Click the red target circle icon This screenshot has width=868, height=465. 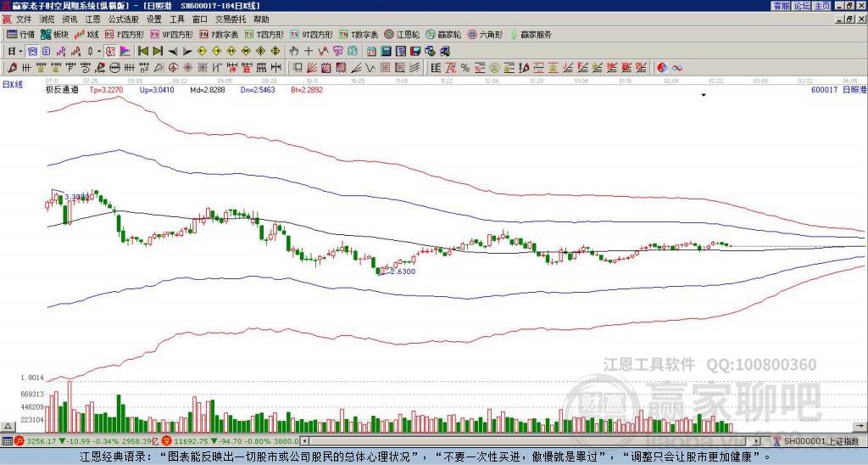pos(173,68)
